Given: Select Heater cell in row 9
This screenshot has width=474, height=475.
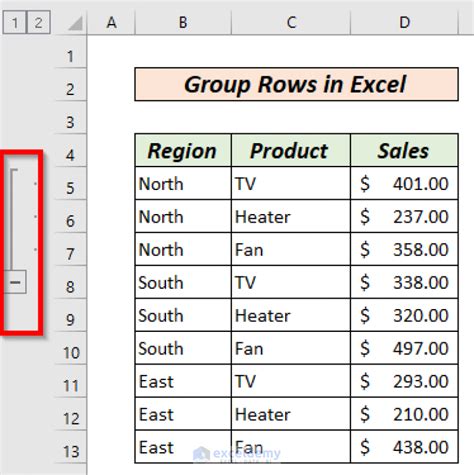Looking at the screenshot, I should (x=291, y=315).
